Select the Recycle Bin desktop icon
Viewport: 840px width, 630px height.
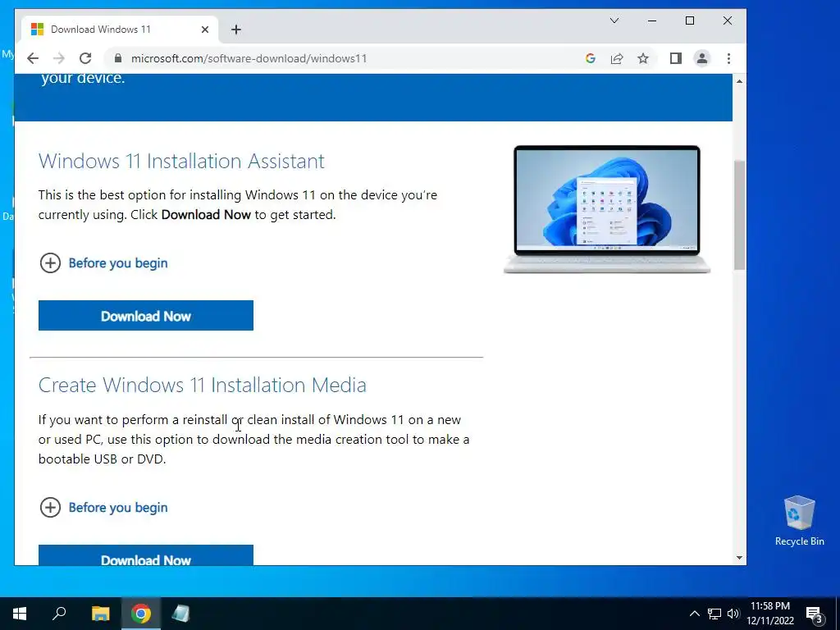point(799,521)
